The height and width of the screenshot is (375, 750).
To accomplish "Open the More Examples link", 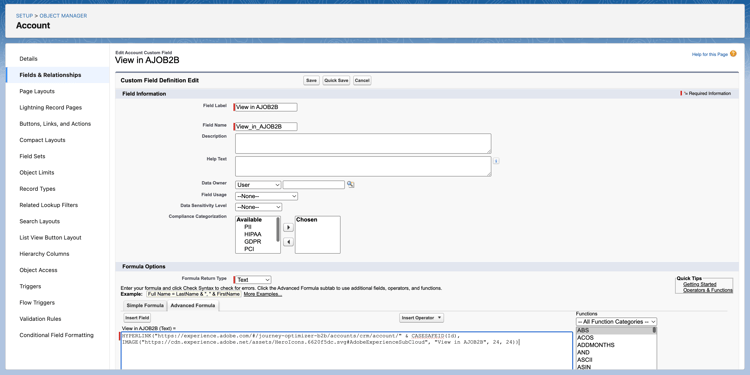I will (x=263, y=294).
